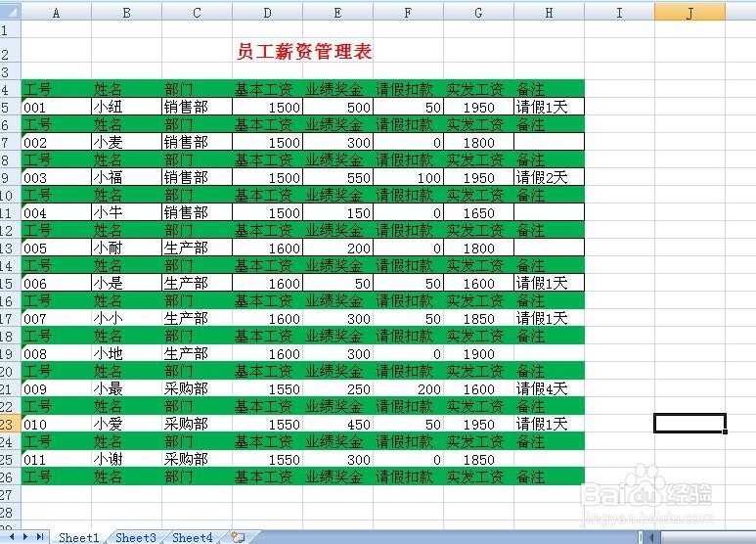The width and height of the screenshot is (756, 544).
Task: Switch to the Sheet1 tab
Action: click(78, 537)
